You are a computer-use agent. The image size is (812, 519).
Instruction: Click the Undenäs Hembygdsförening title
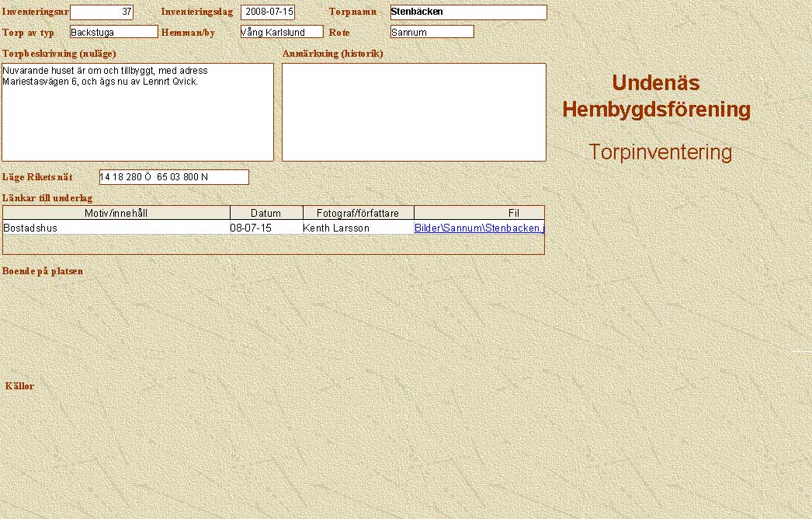coord(656,96)
